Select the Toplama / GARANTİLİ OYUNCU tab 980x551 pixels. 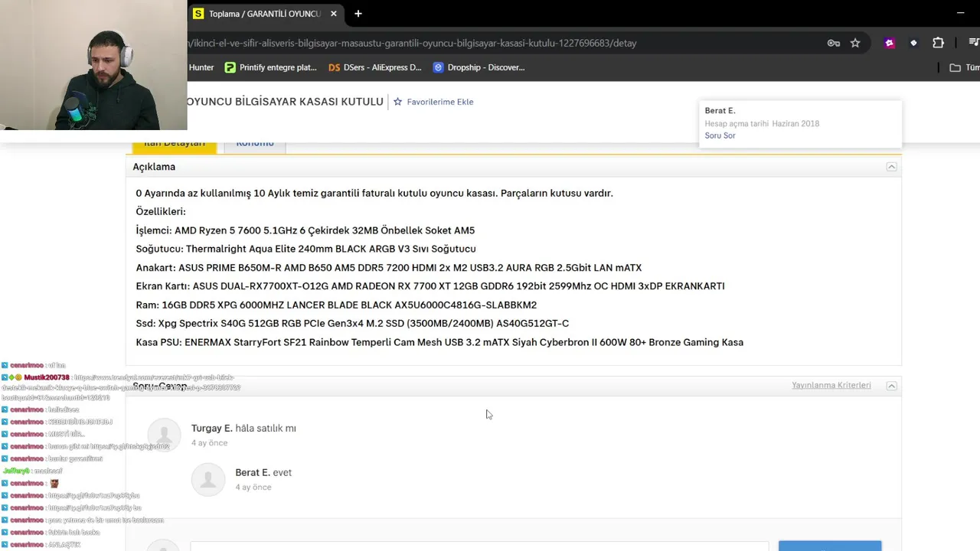(266, 14)
